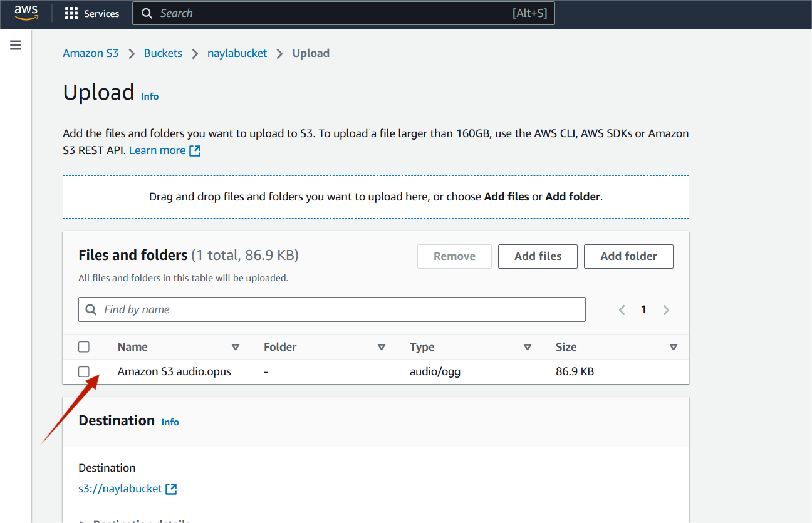Click external link icon beside s3://naylabucket
This screenshot has height=523, width=812.
pos(171,489)
